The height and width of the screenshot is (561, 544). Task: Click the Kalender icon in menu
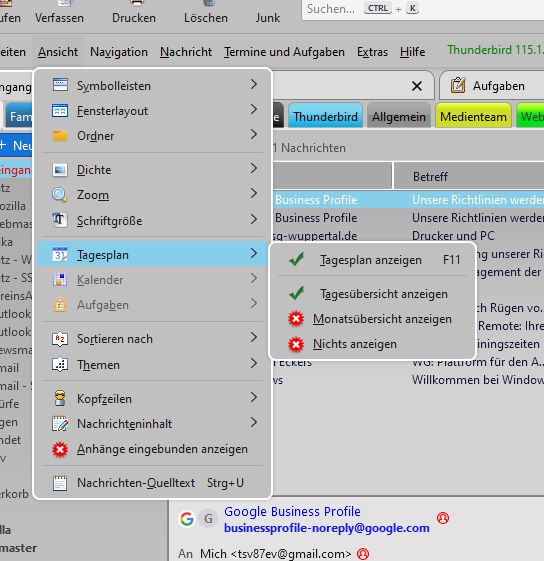pos(60,279)
